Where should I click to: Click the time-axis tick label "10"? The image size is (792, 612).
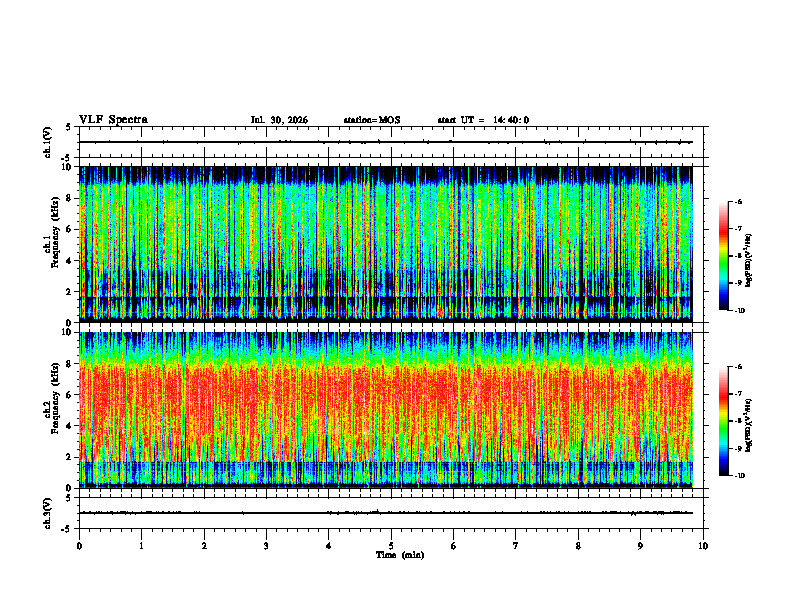[x=703, y=546]
